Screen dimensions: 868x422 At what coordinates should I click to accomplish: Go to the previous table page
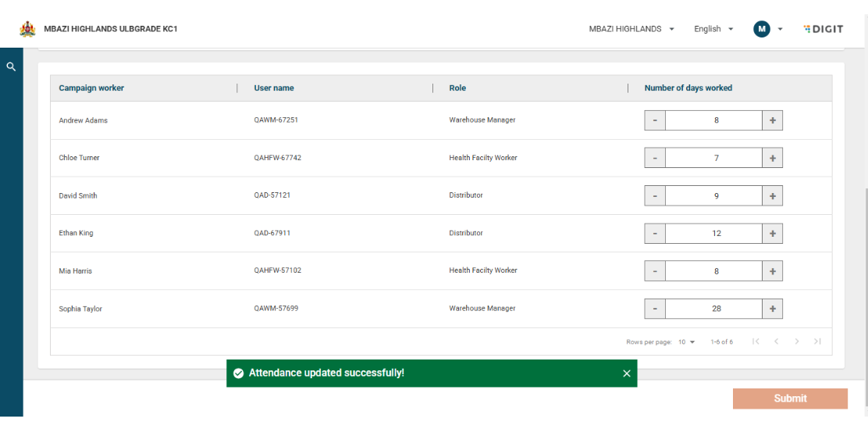pos(776,342)
